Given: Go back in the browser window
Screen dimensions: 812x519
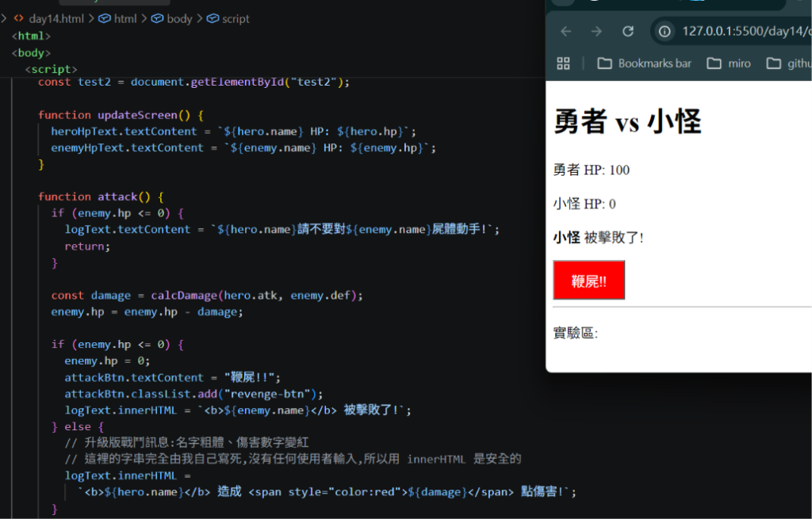Looking at the screenshot, I should tap(566, 32).
